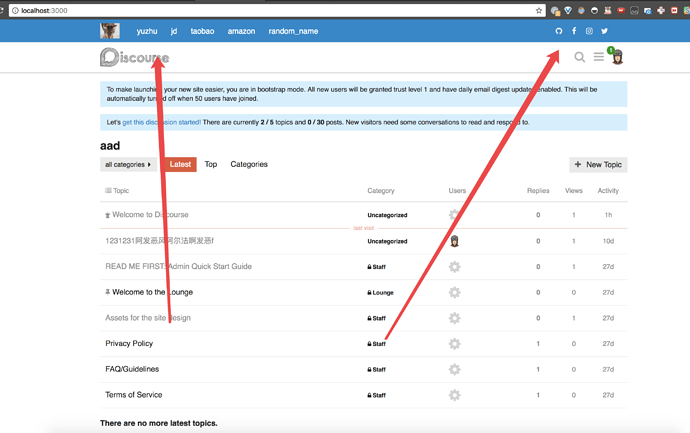Click the 10d activity of the 1231231 topic

(x=608, y=241)
